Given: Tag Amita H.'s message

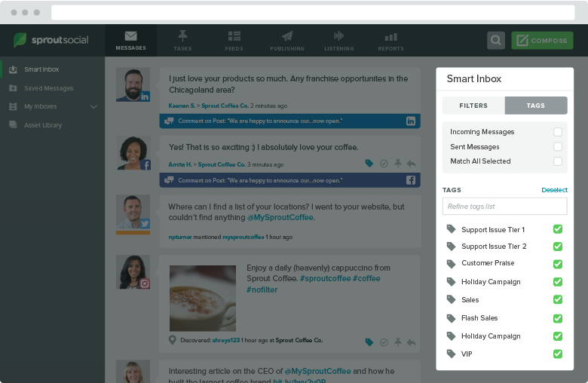Looking at the screenshot, I should (x=369, y=163).
